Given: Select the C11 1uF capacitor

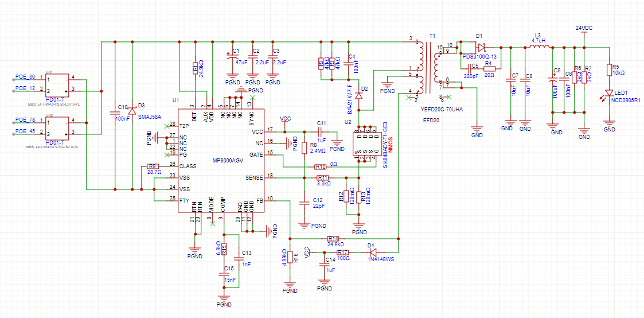Looking at the screenshot, I should 321,131.
